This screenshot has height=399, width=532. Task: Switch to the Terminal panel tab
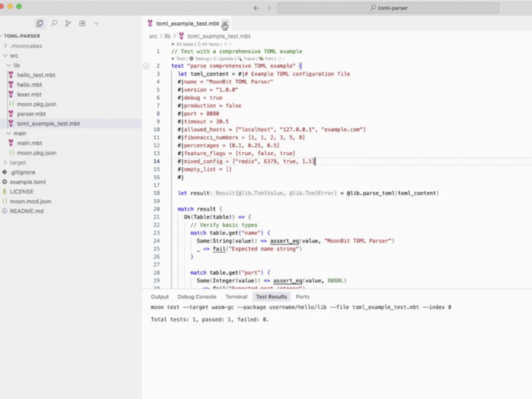(236, 296)
